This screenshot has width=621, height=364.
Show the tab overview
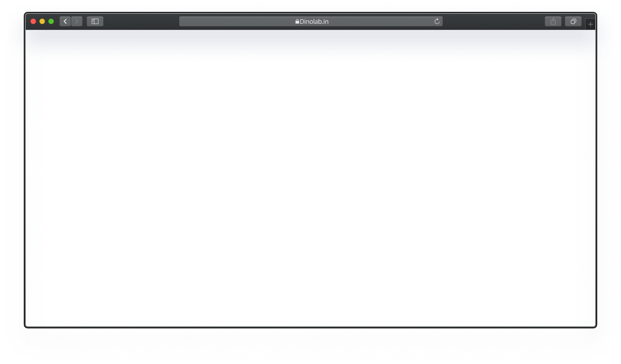(573, 21)
